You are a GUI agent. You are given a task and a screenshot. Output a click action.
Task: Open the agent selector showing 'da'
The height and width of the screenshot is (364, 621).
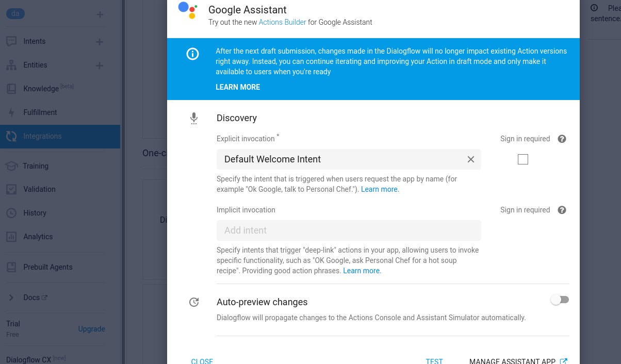[x=15, y=13]
